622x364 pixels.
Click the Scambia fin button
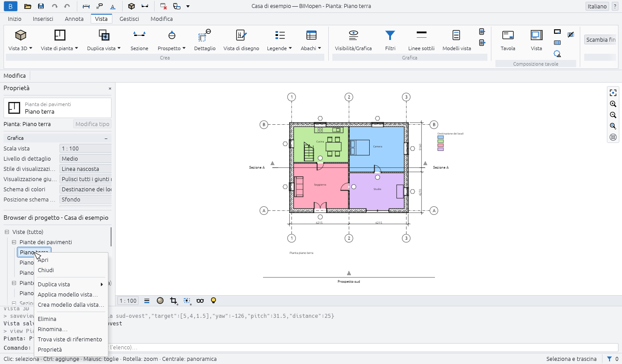pyautogui.click(x=600, y=40)
